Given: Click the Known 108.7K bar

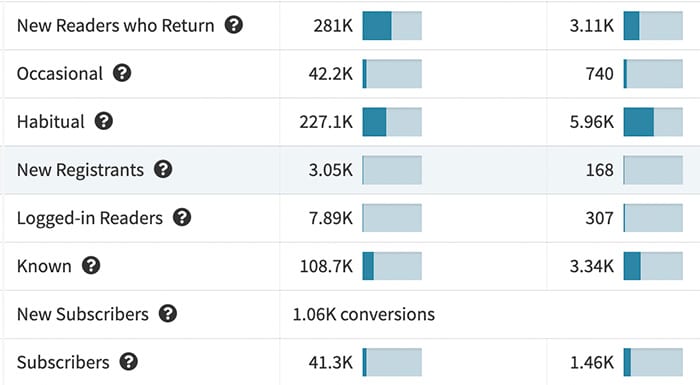Looking at the screenshot, I should coord(392,266).
